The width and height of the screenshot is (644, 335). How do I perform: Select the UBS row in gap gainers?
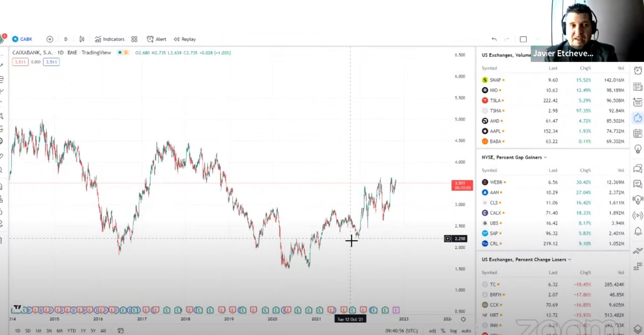[553, 223]
